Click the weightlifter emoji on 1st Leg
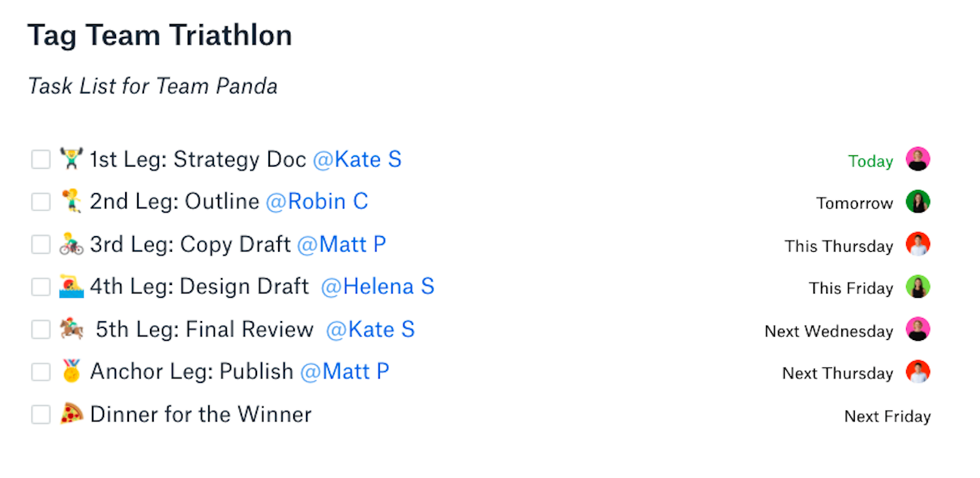 coord(71,159)
